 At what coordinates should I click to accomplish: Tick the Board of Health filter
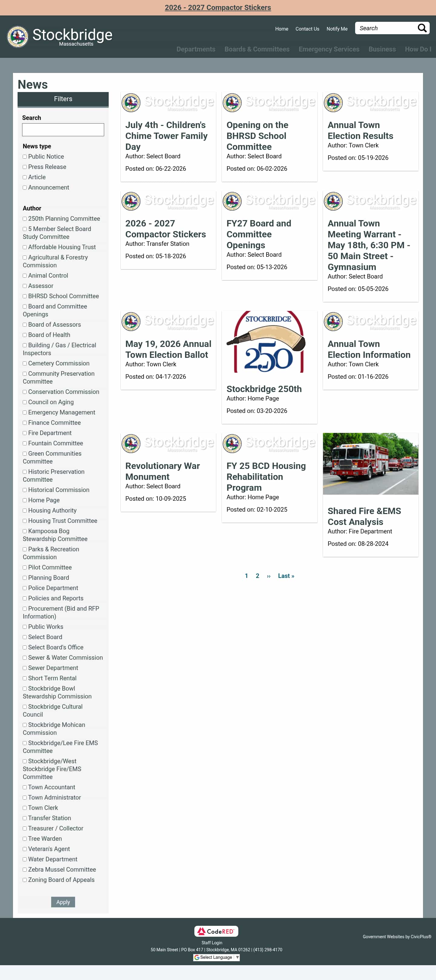[x=25, y=335]
